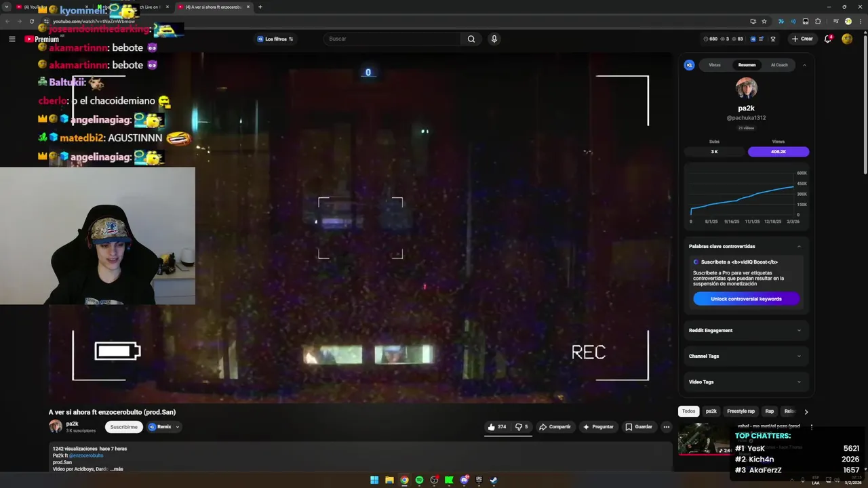Click Chrome media control icon
Viewport: 868px width, 488px height.
click(835, 21)
